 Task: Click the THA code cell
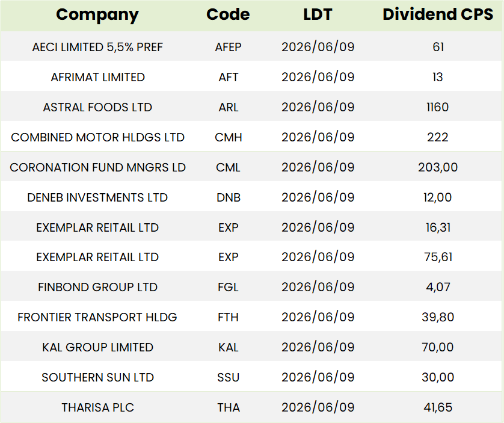(228, 407)
